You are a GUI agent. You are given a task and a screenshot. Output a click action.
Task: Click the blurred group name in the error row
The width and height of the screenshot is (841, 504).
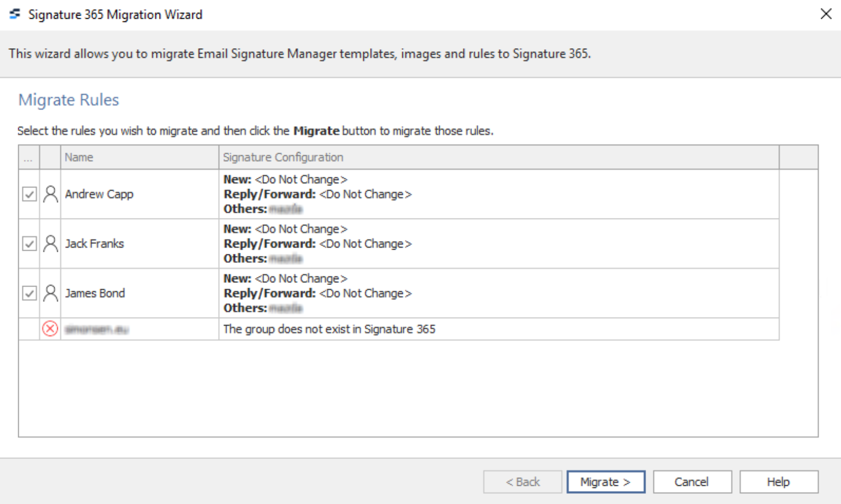96,329
